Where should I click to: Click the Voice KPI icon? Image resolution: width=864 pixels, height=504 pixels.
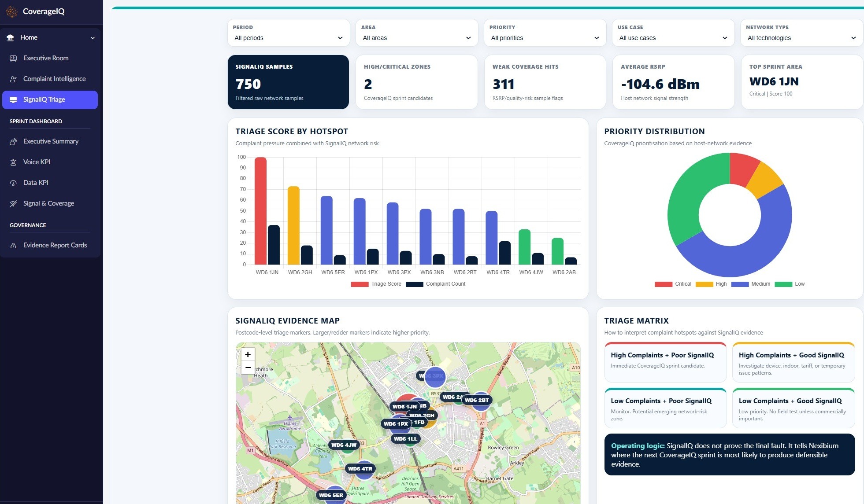point(13,162)
